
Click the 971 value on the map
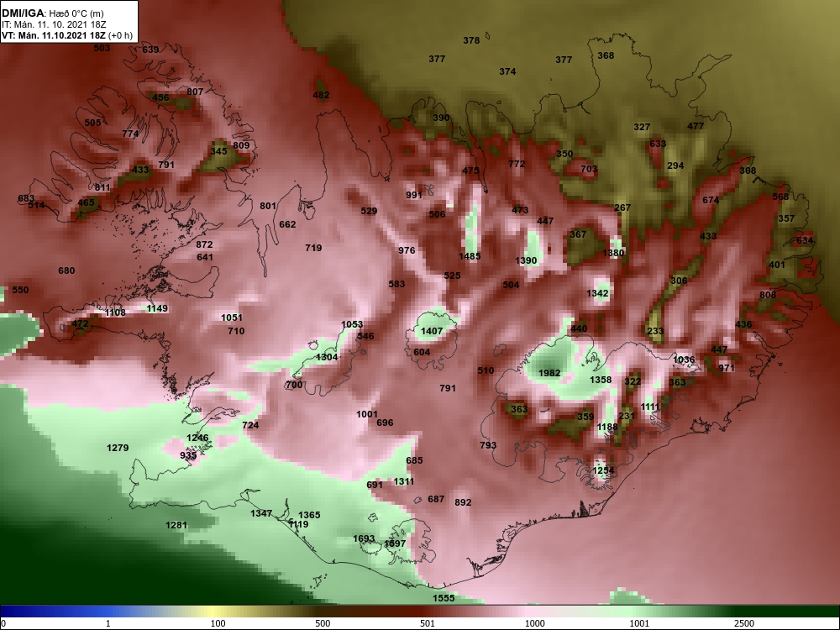pyautogui.click(x=727, y=368)
